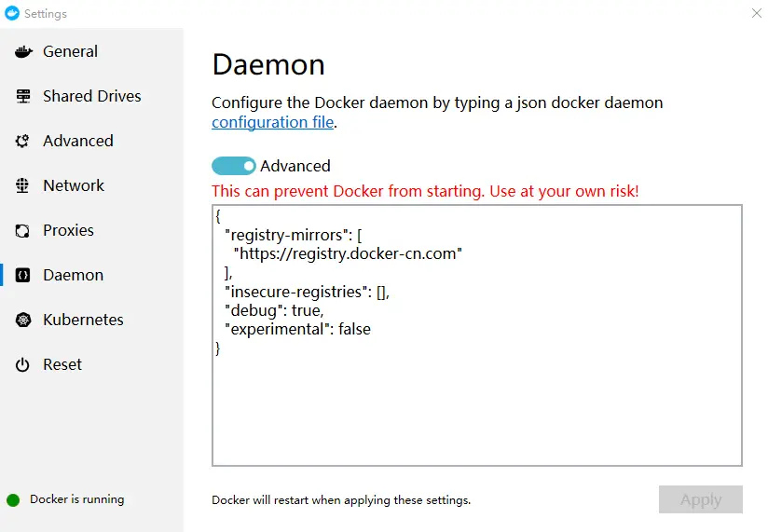Close the Settings window
This screenshot has height=532, width=768.
coord(755,12)
